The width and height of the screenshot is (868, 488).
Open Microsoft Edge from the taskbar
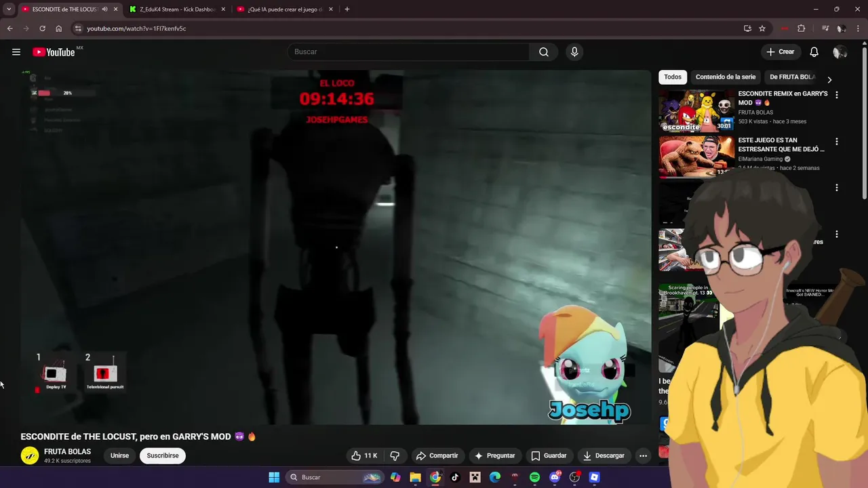pyautogui.click(x=495, y=477)
